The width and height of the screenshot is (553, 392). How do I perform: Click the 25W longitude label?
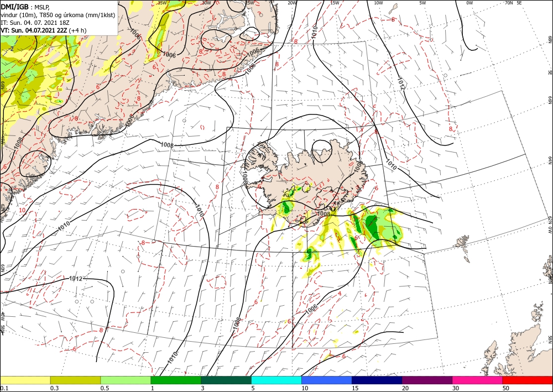[249, 3]
